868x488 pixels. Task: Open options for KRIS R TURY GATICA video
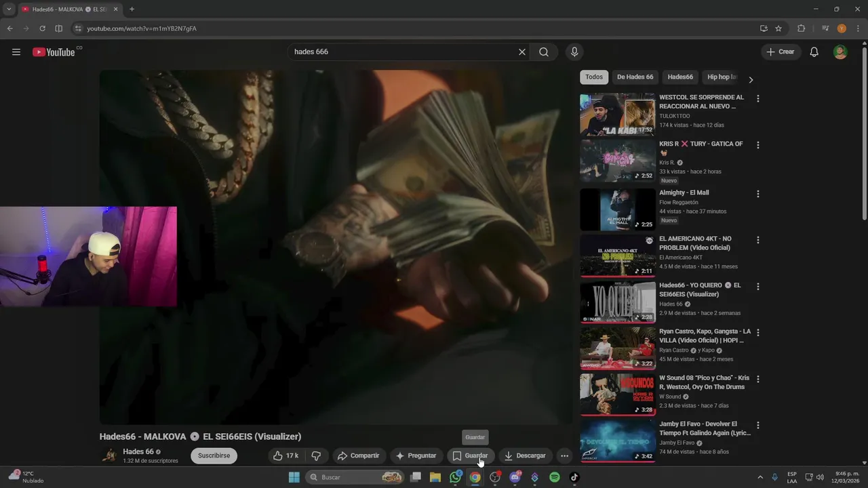point(757,145)
